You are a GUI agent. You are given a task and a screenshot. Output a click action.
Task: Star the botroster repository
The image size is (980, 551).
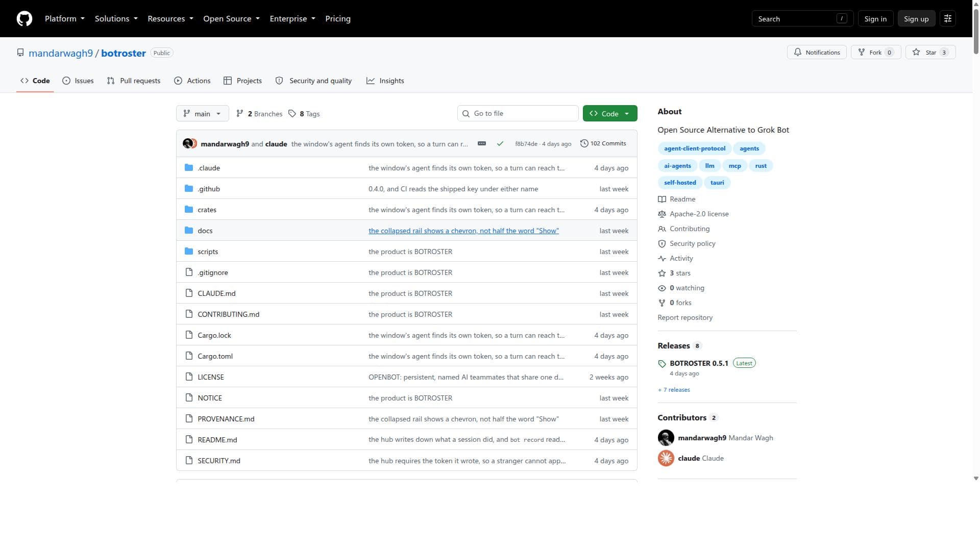[930, 53]
